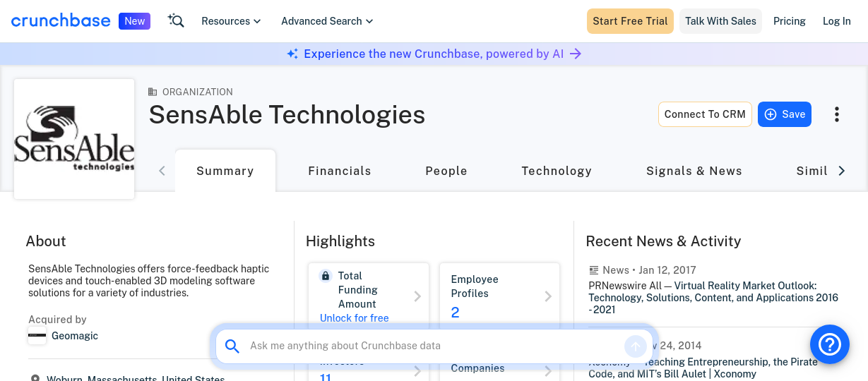This screenshot has width=868, height=381.
Task: Click the Talk With Sales button
Action: [x=720, y=21]
